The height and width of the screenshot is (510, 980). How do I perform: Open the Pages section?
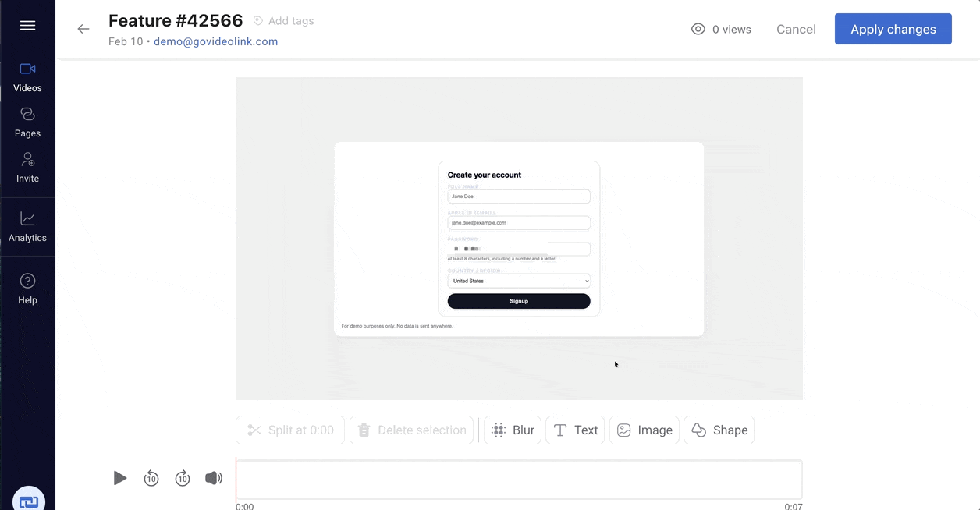pyautogui.click(x=27, y=121)
